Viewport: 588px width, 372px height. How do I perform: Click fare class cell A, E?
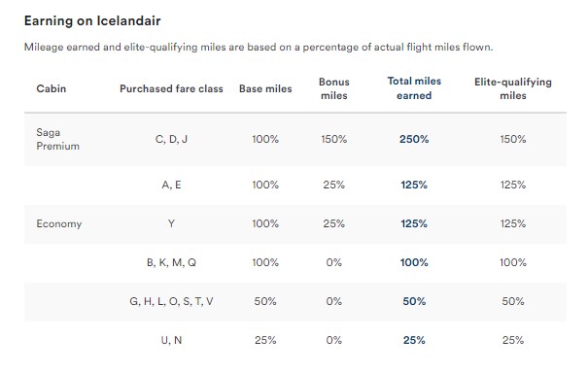point(171,185)
